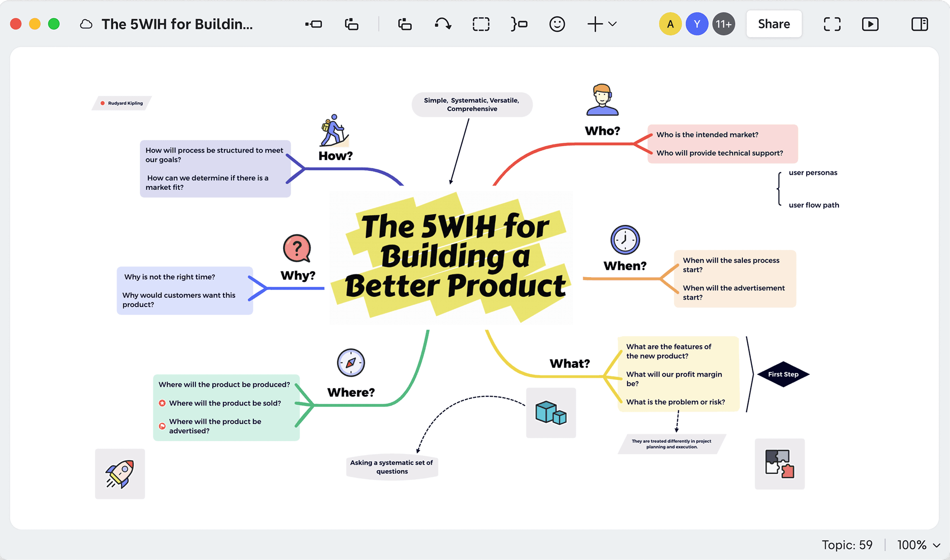Open the insert element plus icon

coord(594,24)
